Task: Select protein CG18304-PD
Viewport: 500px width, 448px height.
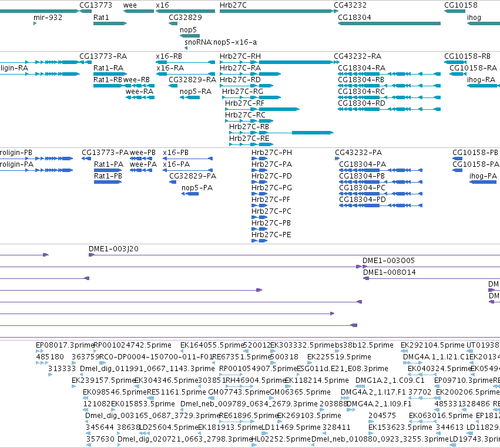Action: (x=363, y=200)
